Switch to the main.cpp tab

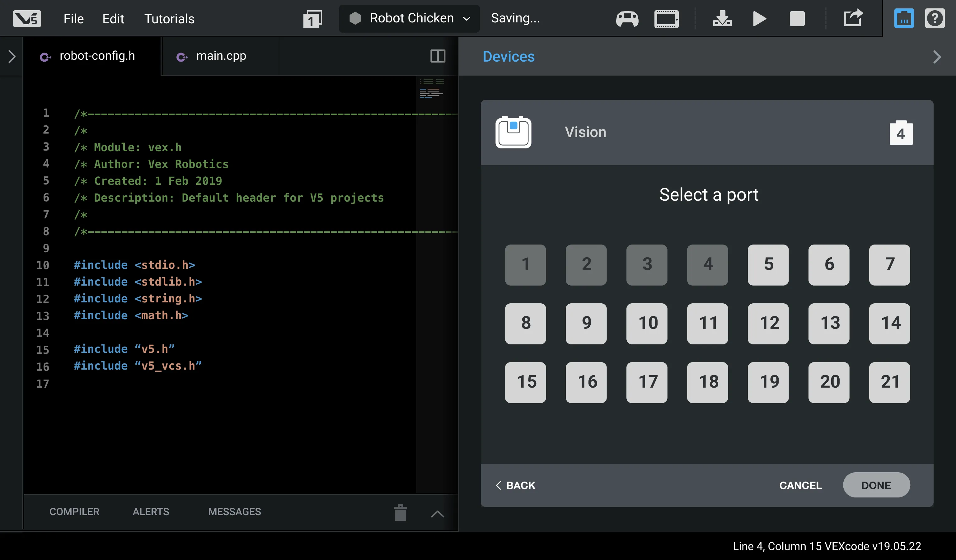[x=221, y=56]
